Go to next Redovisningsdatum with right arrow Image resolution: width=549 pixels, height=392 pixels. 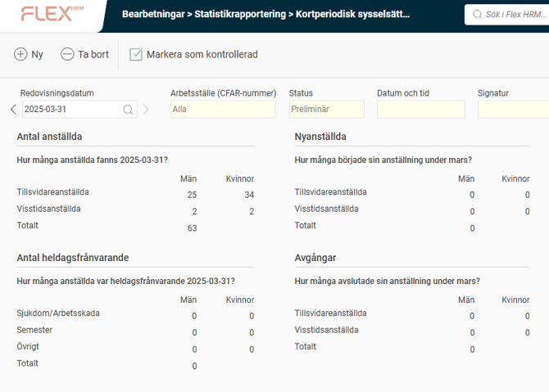pyautogui.click(x=146, y=110)
